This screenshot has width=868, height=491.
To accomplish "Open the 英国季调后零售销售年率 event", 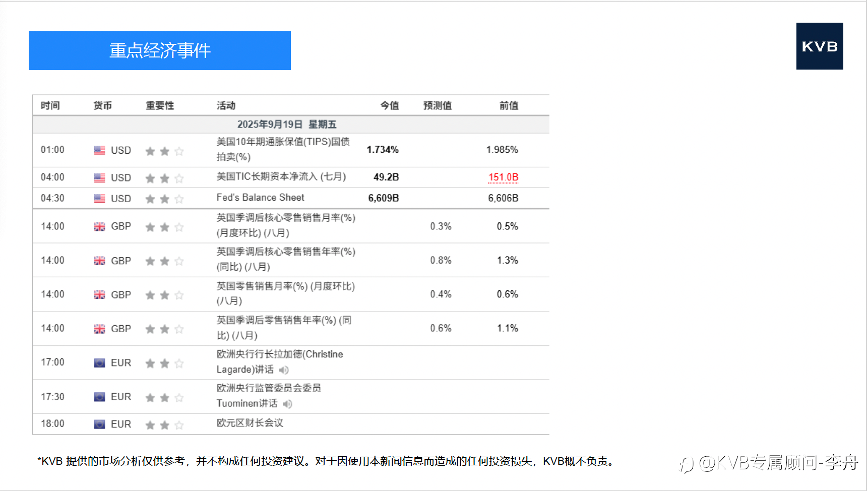I will pos(284,328).
